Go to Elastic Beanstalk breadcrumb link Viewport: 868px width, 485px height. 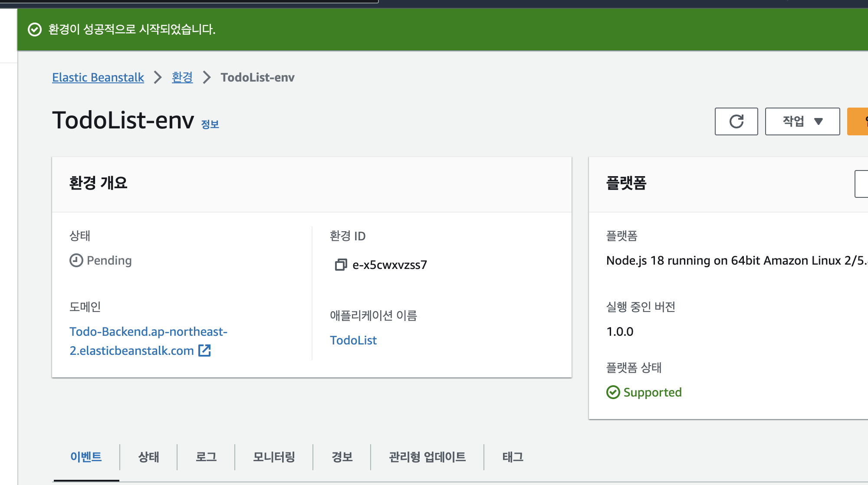[98, 77]
